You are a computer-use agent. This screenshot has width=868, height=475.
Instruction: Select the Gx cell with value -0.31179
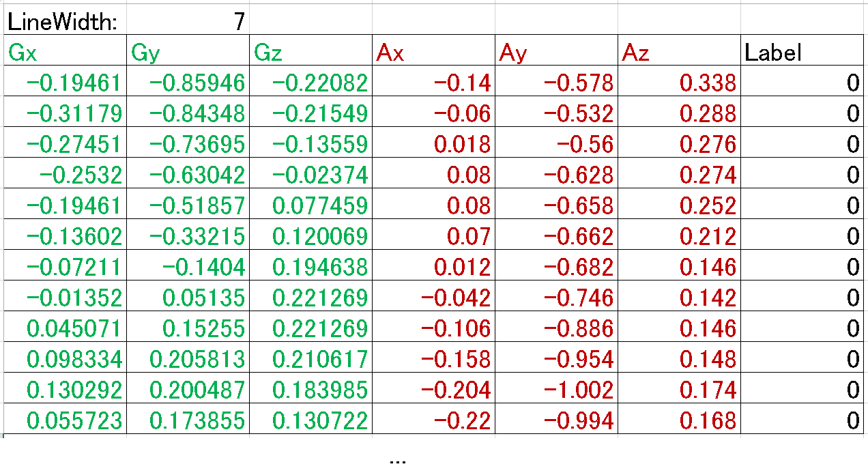pos(65,114)
